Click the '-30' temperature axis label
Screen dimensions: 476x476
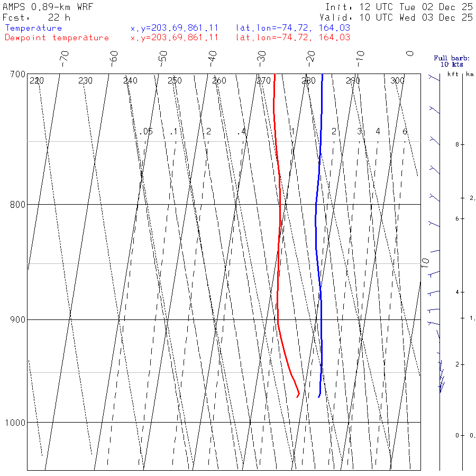pyautogui.click(x=261, y=59)
